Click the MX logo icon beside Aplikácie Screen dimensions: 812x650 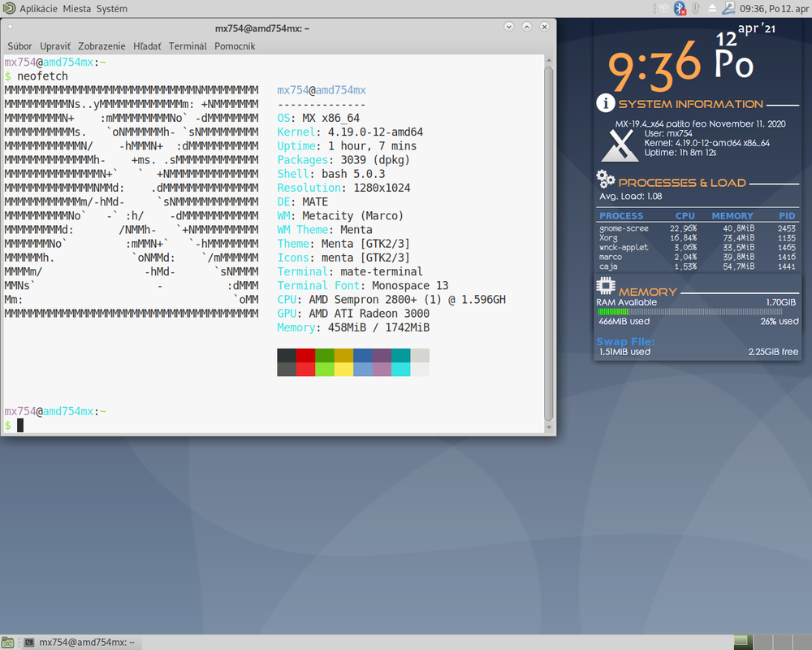[x=9, y=8]
